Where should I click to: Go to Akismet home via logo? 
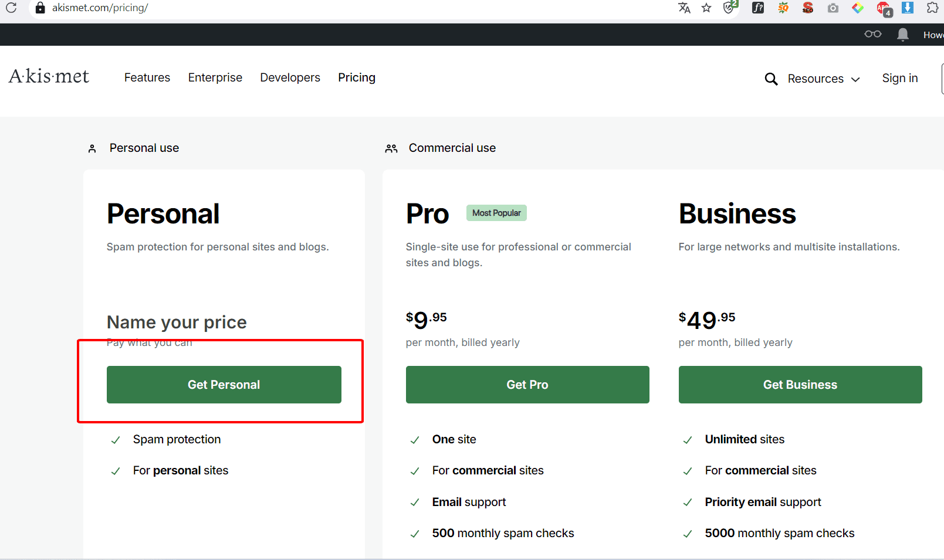click(49, 76)
